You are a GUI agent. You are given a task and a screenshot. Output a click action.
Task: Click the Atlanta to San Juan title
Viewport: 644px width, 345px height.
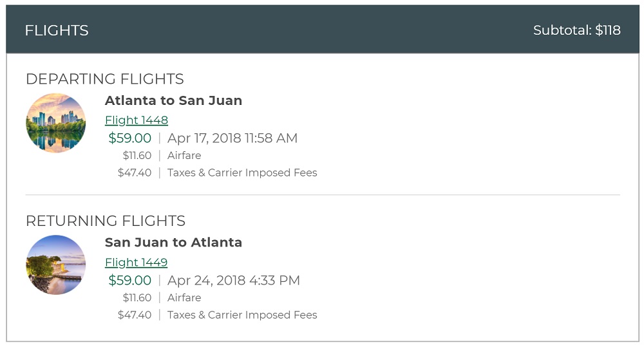pos(173,100)
